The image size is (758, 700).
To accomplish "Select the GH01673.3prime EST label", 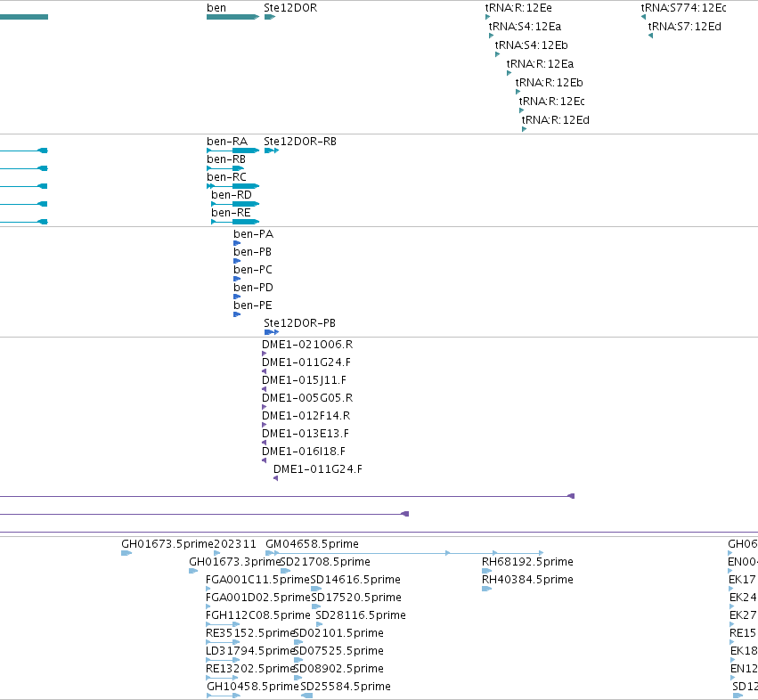I will click(235, 562).
